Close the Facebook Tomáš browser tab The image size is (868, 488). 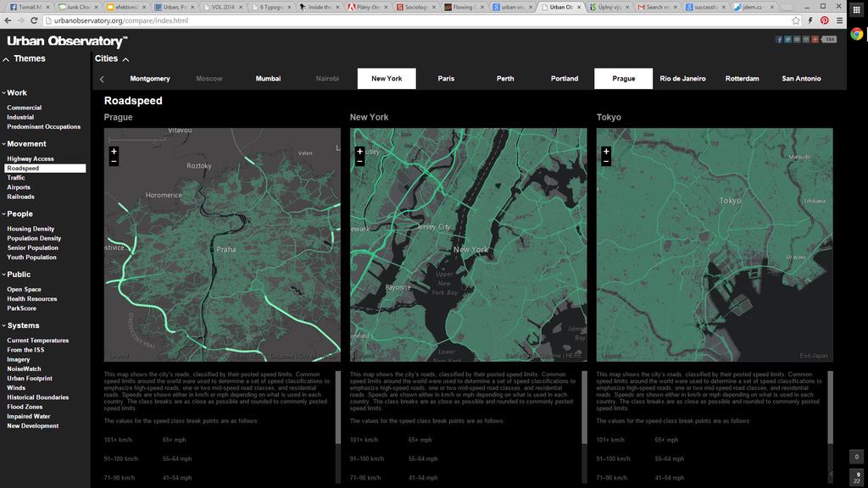point(47,7)
